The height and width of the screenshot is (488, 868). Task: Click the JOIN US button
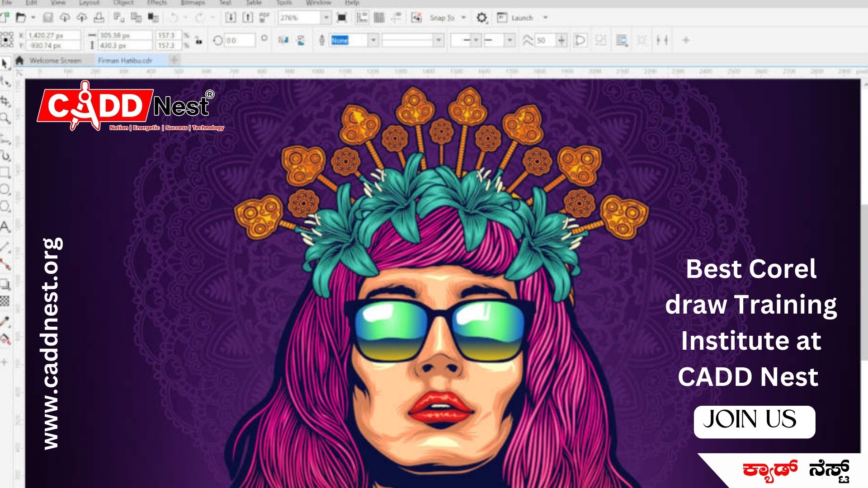(x=755, y=422)
